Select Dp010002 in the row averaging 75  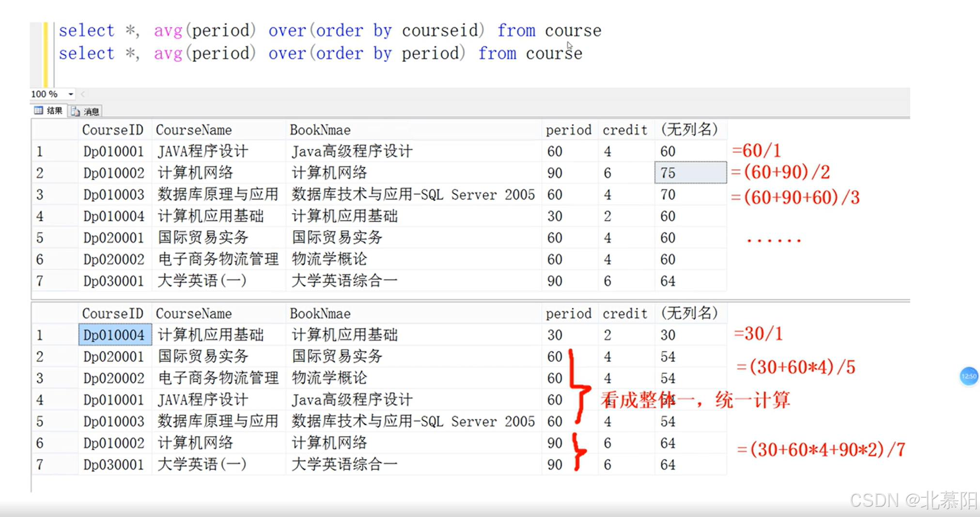[x=115, y=173]
